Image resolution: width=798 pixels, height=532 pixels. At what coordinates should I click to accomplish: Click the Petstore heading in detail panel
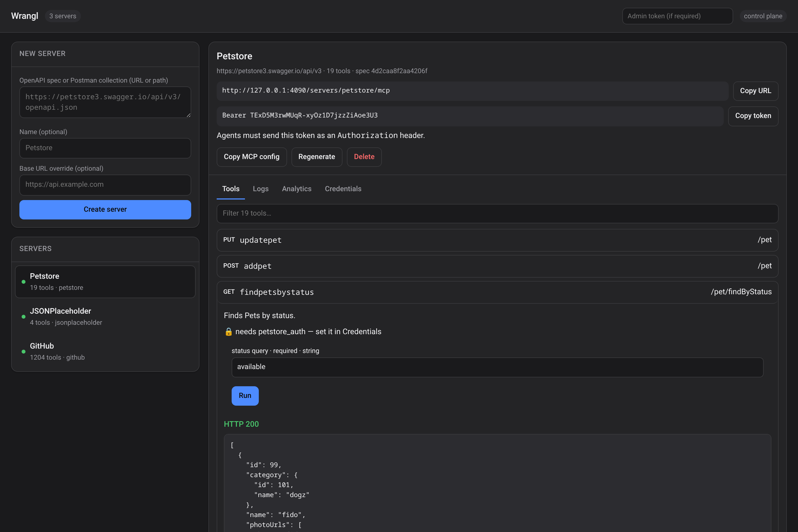[234, 56]
